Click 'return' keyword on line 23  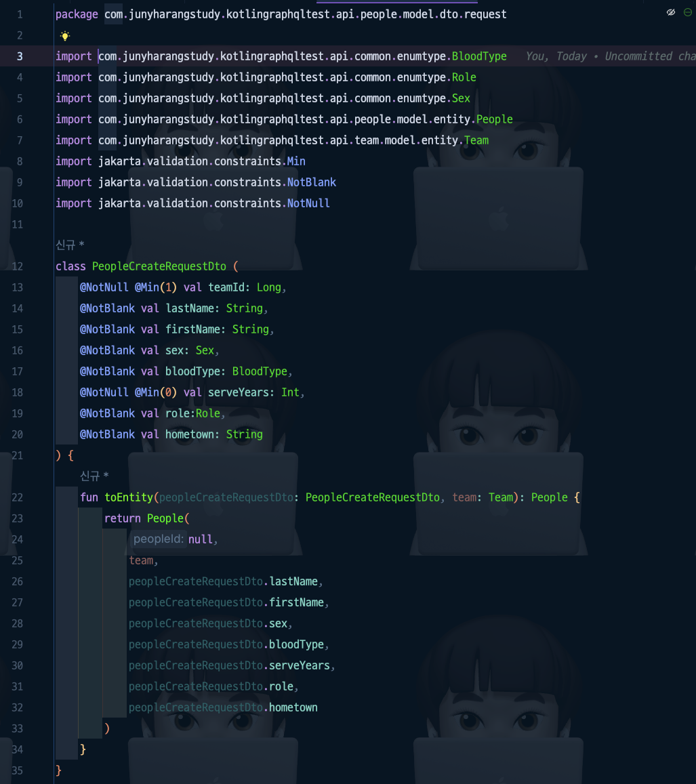[123, 518]
